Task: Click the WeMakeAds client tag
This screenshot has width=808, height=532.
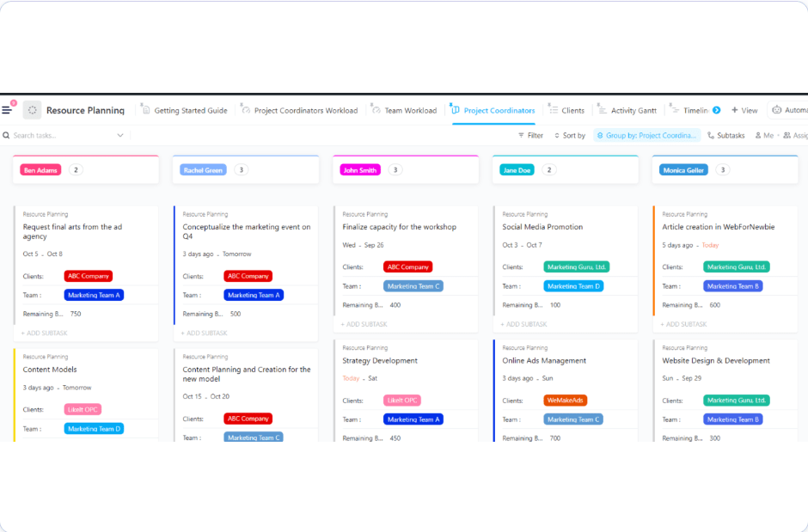Action: (566, 401)
